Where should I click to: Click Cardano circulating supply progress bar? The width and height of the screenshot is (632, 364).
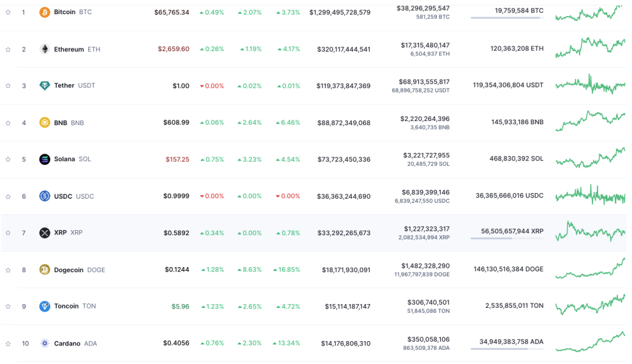(507, 349)
